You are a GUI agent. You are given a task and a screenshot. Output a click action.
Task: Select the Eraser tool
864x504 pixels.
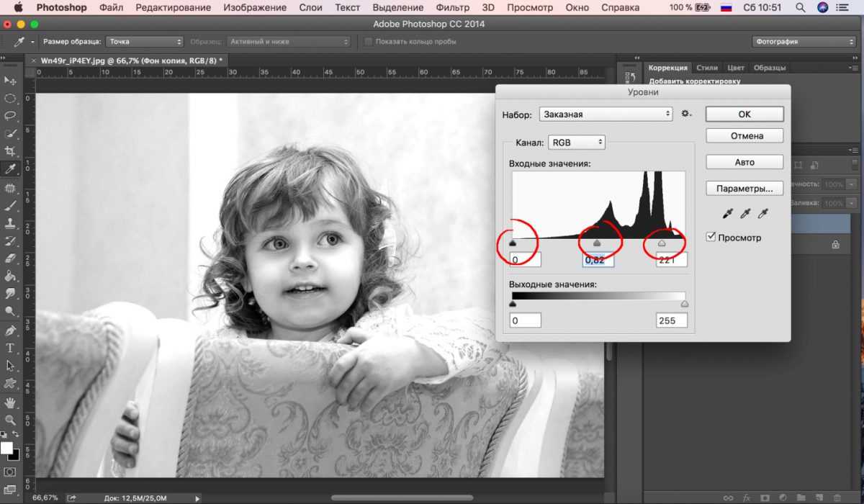tap(10, 258)
